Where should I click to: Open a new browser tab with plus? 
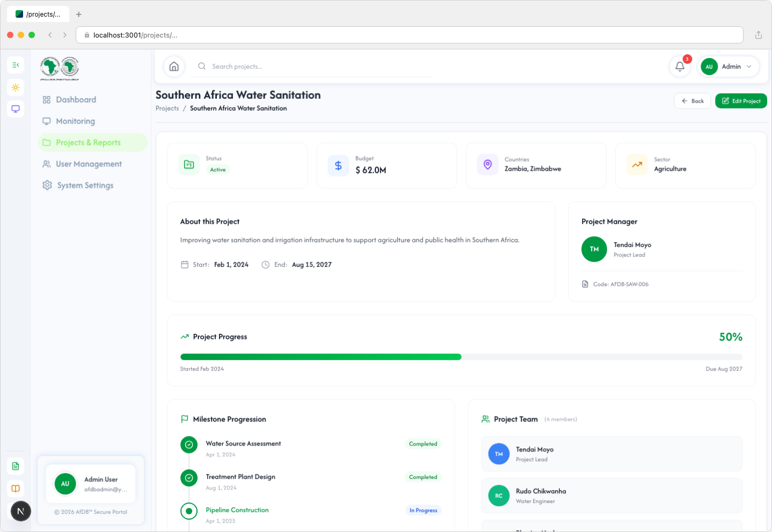tap(79, 14)
